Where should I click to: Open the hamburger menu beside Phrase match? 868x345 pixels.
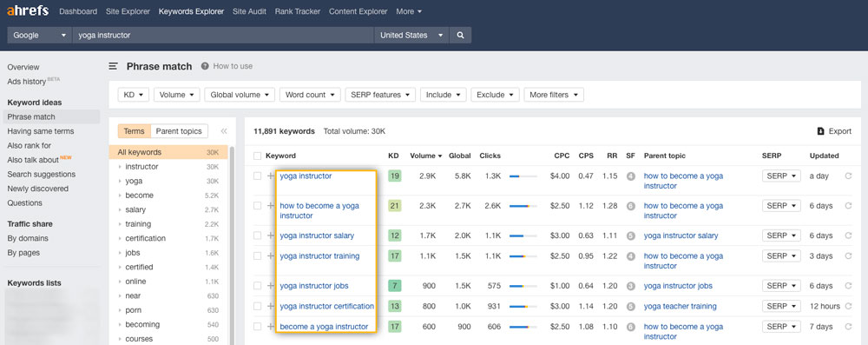(x=114, y=66)
